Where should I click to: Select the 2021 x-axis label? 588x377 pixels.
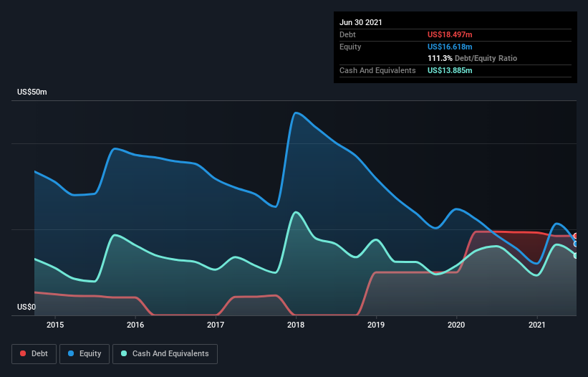pyautogui.click(x=536, y=325)
